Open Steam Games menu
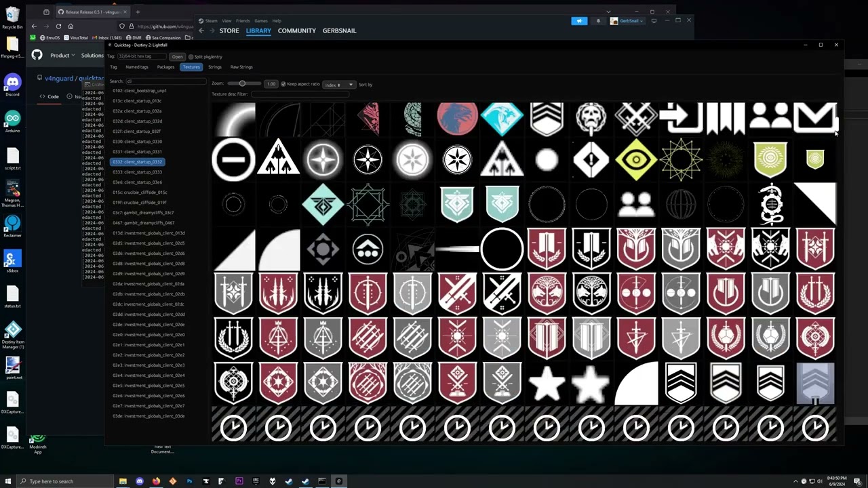Screen dimensions: 868x488 pyautogui.click(x=261, y=21)
